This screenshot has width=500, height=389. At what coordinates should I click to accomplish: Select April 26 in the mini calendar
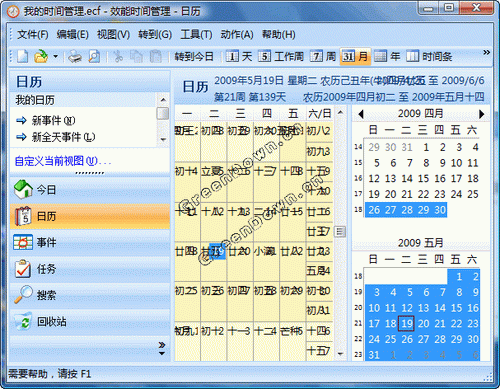pos(374,210)
